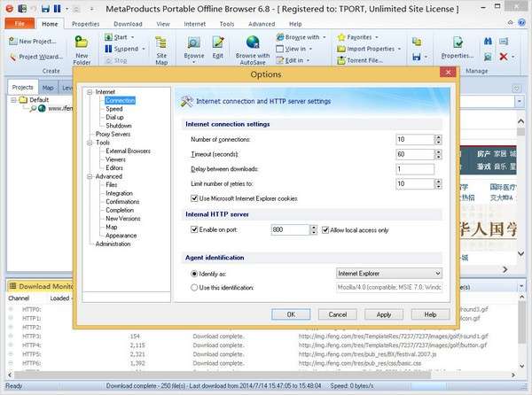
Task: Switch to the Properties ribbon tab
Action: 85,24
